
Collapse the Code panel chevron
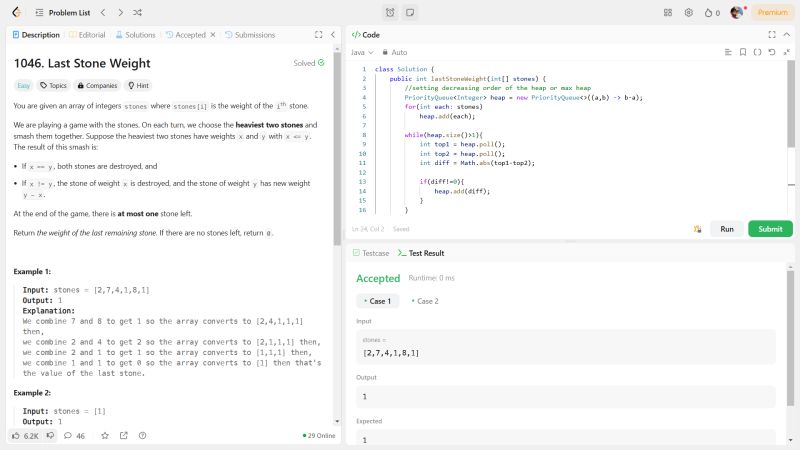[786, 35]
